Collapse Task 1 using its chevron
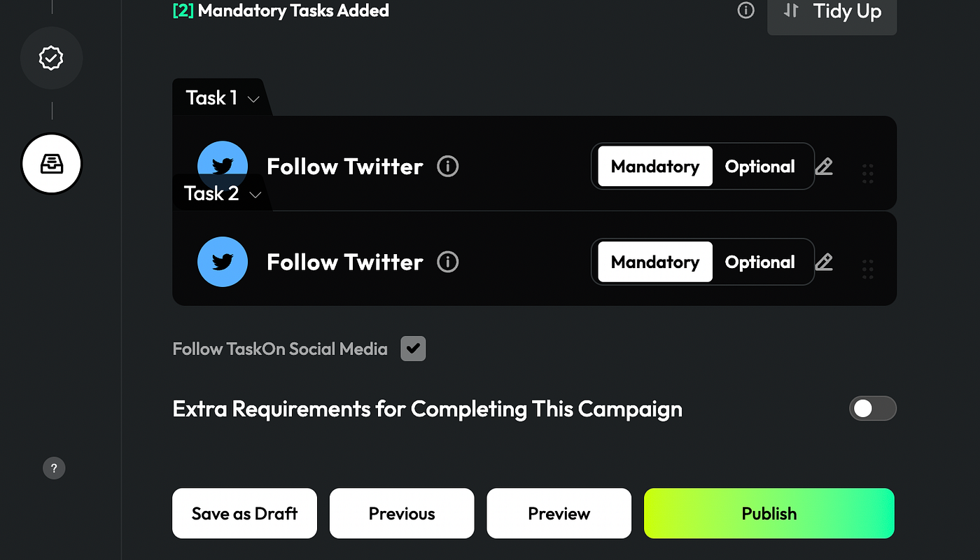 [x=253, y=99]
